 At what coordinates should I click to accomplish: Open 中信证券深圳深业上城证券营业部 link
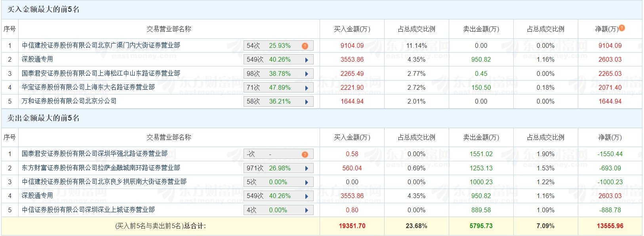(88, 210)
